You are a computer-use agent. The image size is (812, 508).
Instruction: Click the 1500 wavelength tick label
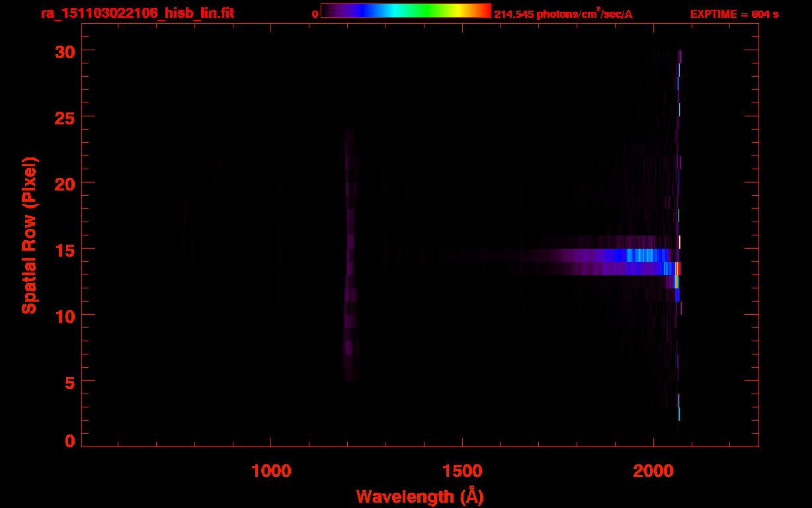[x=462, y=470]
